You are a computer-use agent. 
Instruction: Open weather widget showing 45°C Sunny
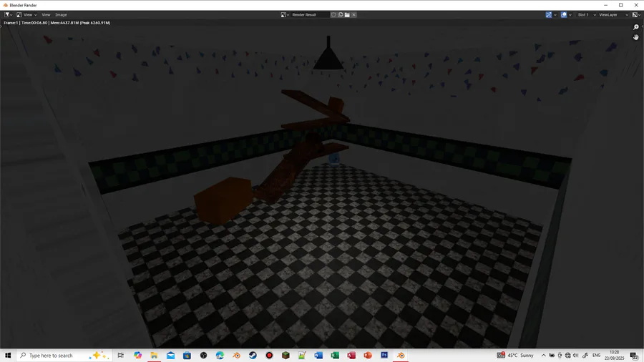[515, 356]
